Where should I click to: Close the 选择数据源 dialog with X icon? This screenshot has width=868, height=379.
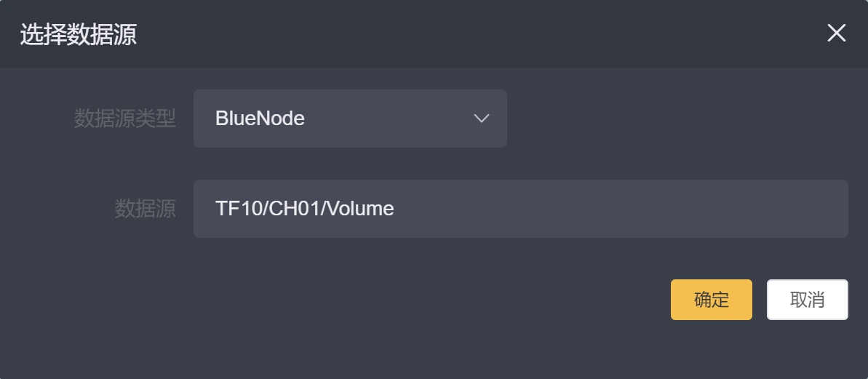(837, 33)
